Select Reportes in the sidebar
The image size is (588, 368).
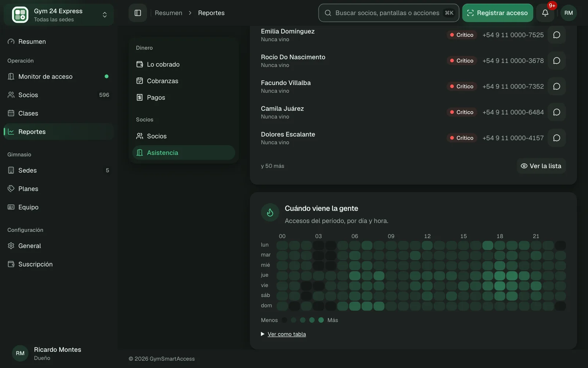tap(59, 132)
